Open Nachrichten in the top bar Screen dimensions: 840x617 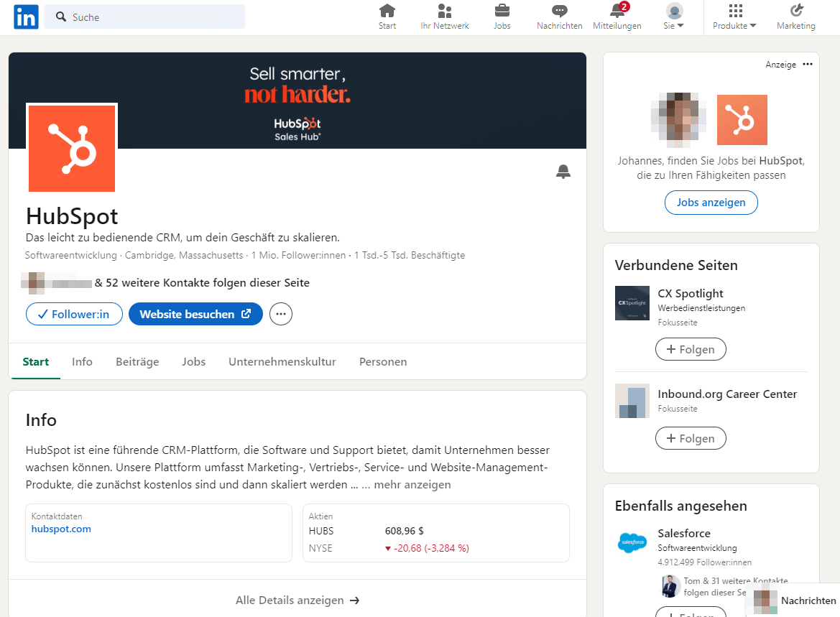[x=559, y=17]
